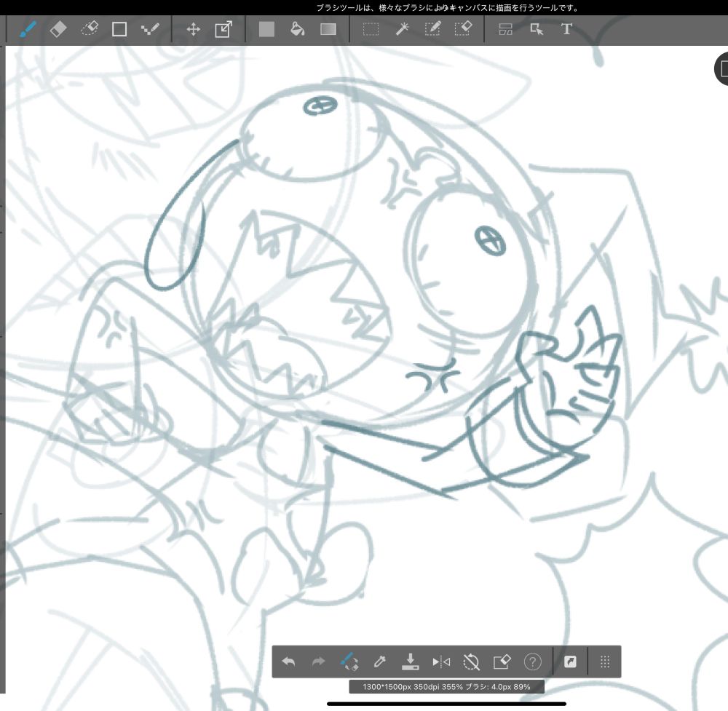728x711 pixels.
Task: Tap the brush tool description text at top
Action: click(x=447, y=8)
